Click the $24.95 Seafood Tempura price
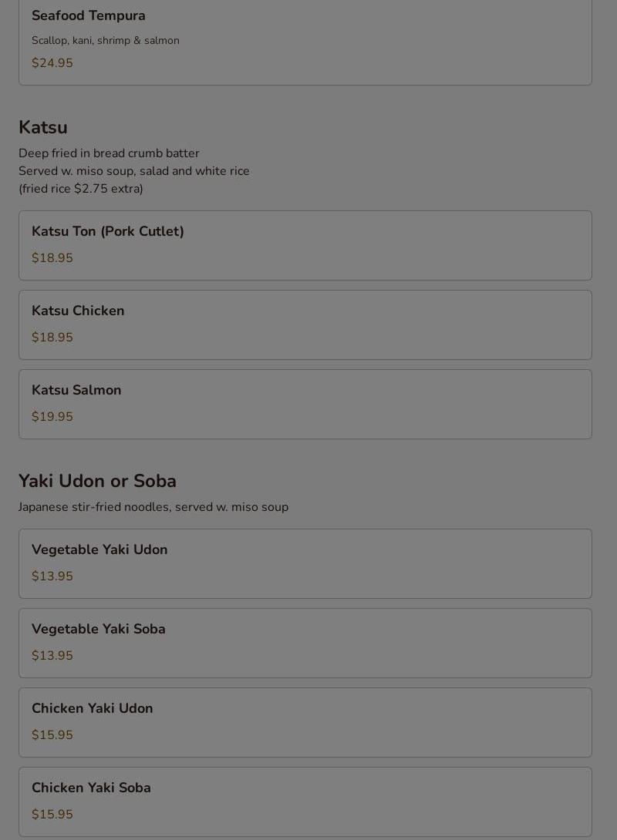Image resolution: width=617 pixels, height=840 pixels. pyautogui.click(x=52, y=63)
